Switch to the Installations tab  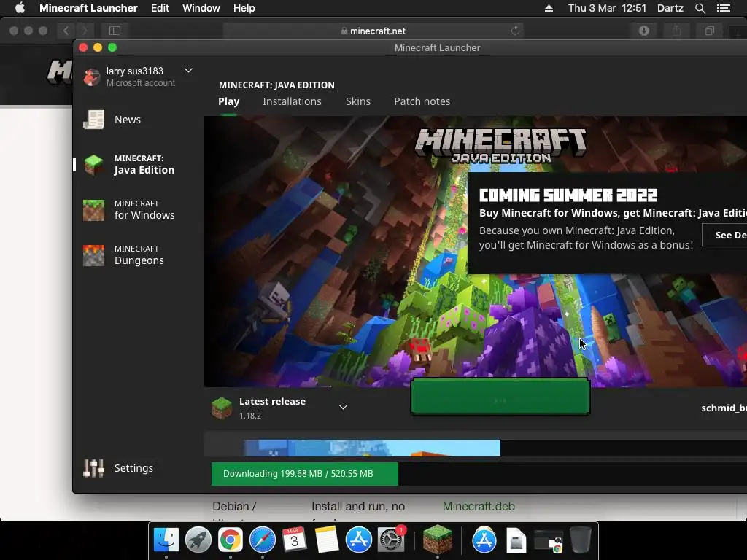point(292,101)
